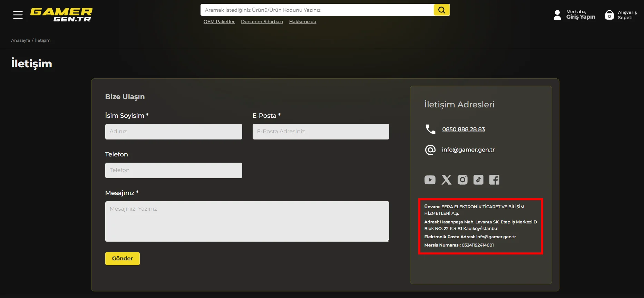
Task: Open the YouTube social icon
Action: (430, 180)
